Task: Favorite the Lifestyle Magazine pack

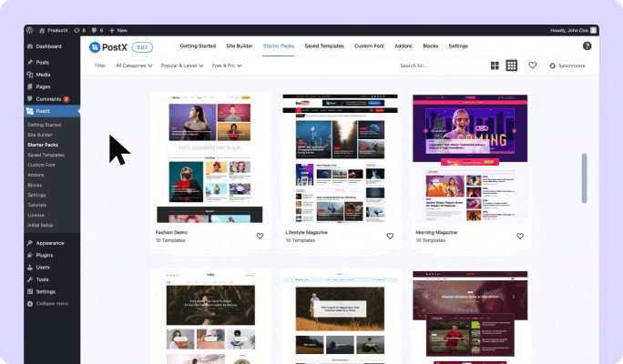Action: point(390,237)
